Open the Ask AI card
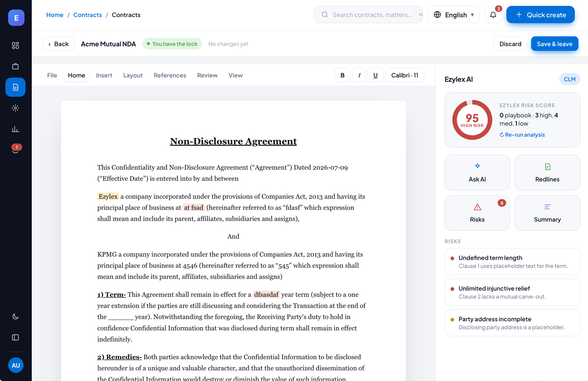 click(477, 173)
